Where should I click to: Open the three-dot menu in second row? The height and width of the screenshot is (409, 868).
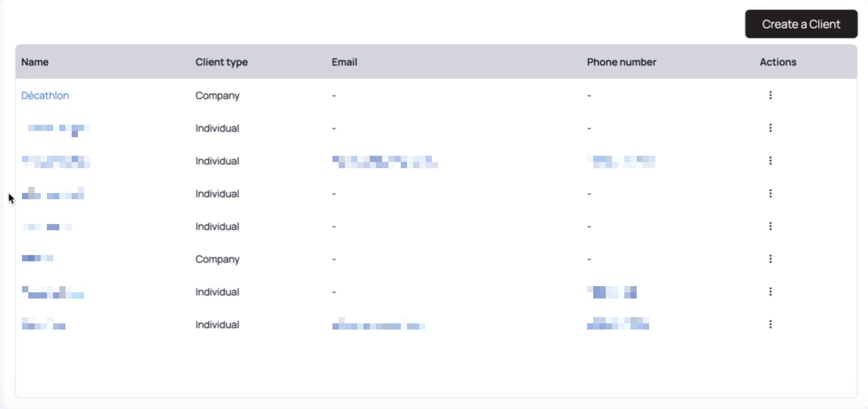770,128
